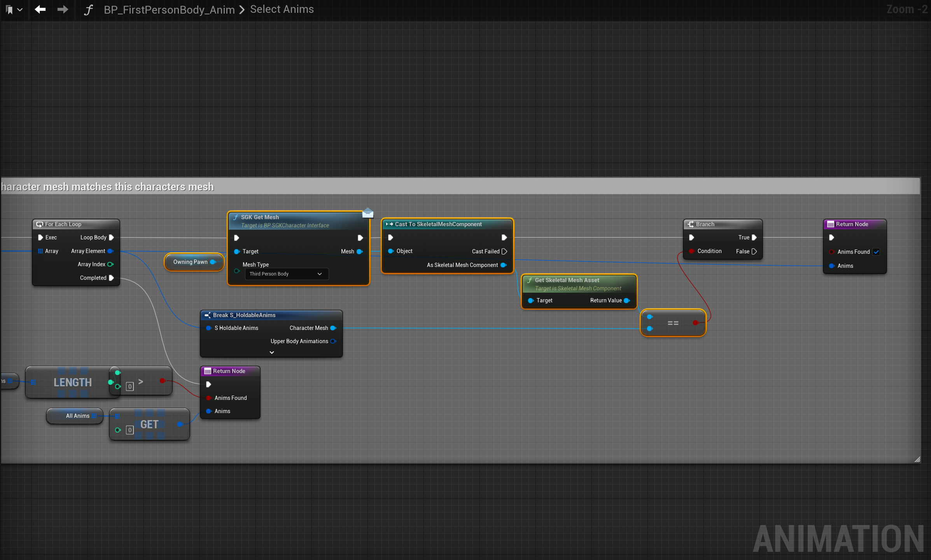Select the All Anims variable node
Screen dimensions: 931x560
(77, 416)
